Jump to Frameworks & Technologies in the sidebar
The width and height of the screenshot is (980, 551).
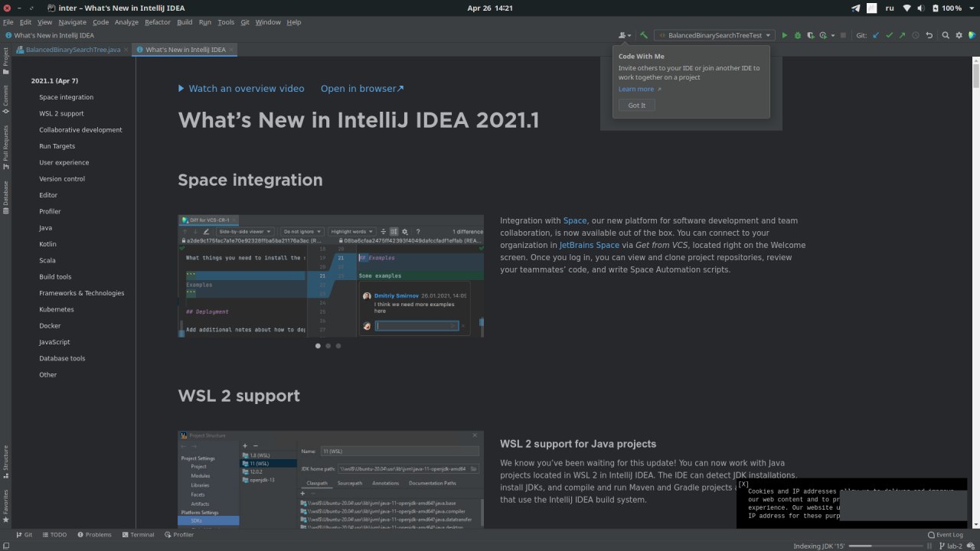(82, 293)
